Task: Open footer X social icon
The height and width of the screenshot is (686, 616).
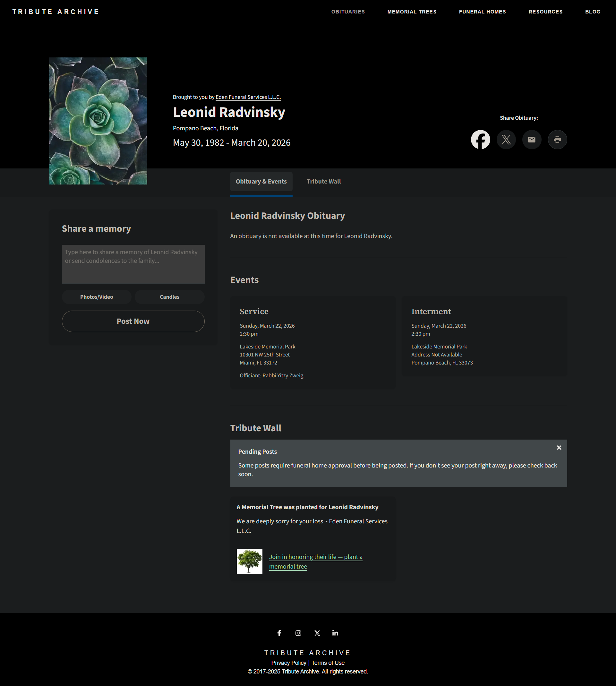Action: (317, 633)
